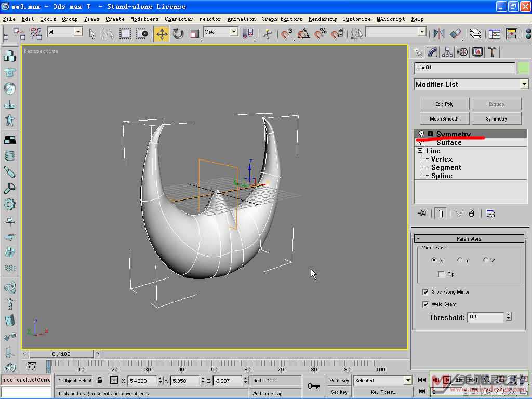
Task: Choose the Rectangular Selection Region tool
Action: point(125,34)
